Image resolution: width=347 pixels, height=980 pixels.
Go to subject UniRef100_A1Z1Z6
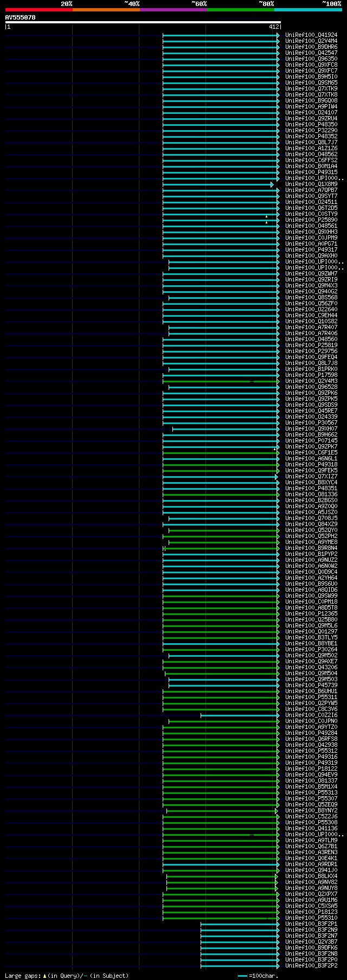pos(311,149)
